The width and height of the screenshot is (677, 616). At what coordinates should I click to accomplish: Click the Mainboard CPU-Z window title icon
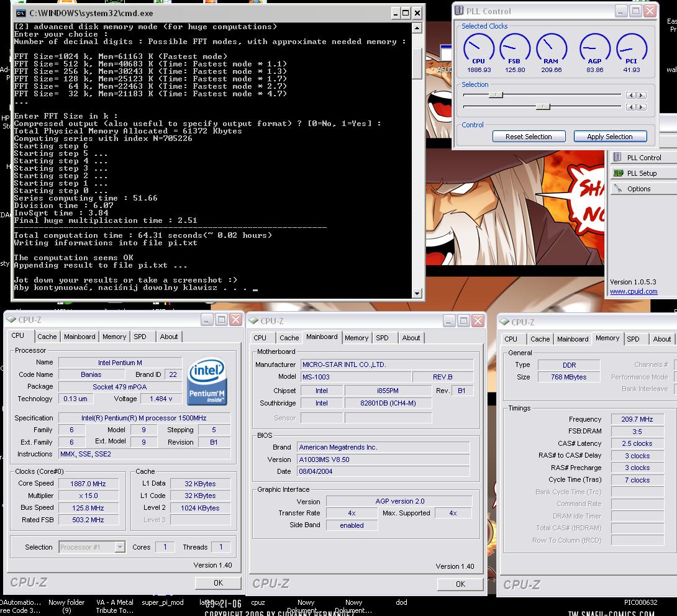click(253, 321)
